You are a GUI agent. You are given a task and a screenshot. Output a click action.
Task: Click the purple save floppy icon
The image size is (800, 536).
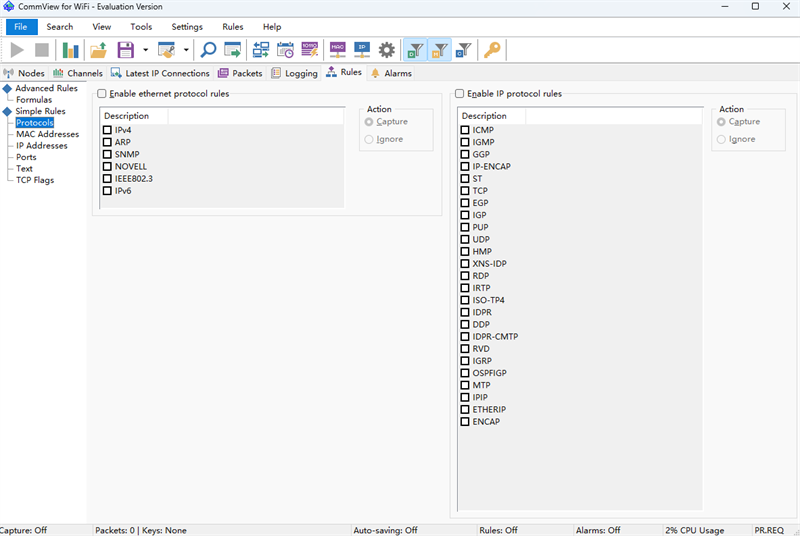(126, 50)
